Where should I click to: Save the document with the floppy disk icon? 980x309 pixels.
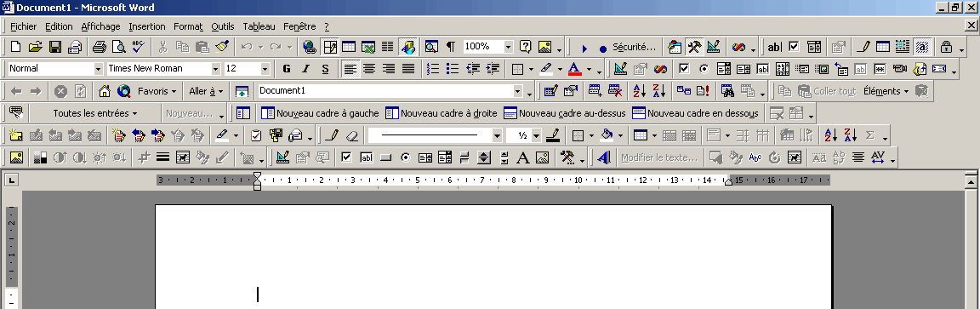pyautogui.click(x=55, y=47)
